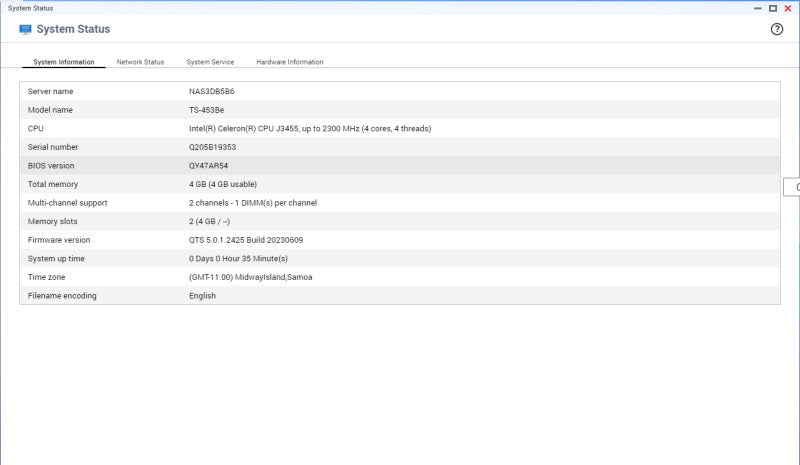The height and width of the screenshot is (465, 800).
Task: Click the Model name label
Action: (x=50, y=110)
